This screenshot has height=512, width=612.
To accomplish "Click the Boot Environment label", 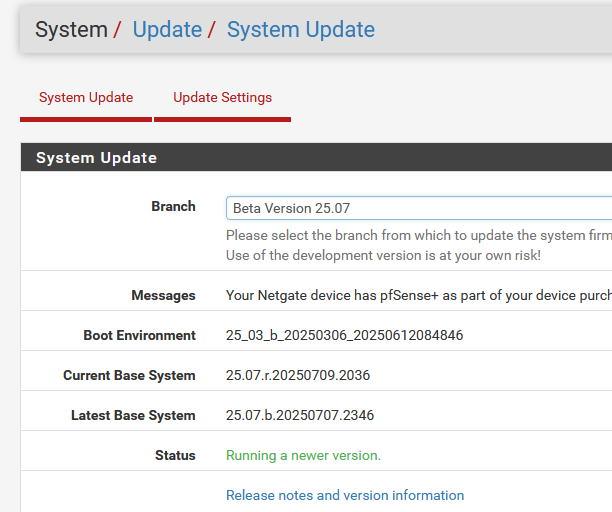I will [139, 335].
